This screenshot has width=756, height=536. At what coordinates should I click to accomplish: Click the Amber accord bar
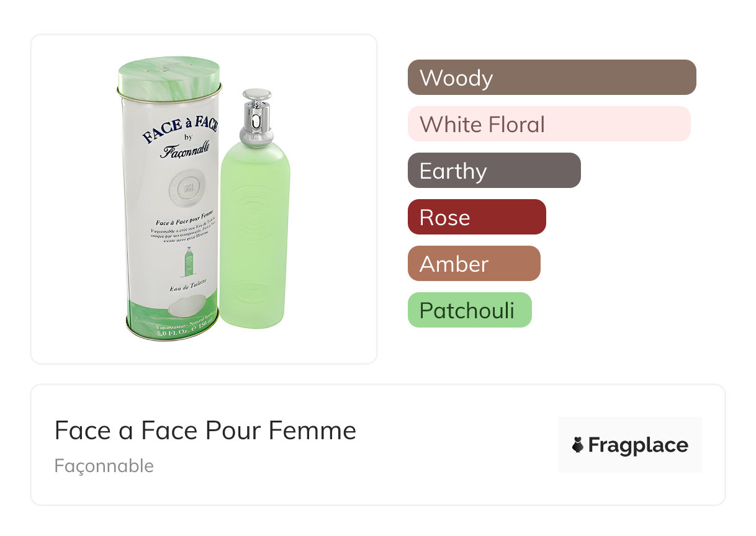coord(474,264)
